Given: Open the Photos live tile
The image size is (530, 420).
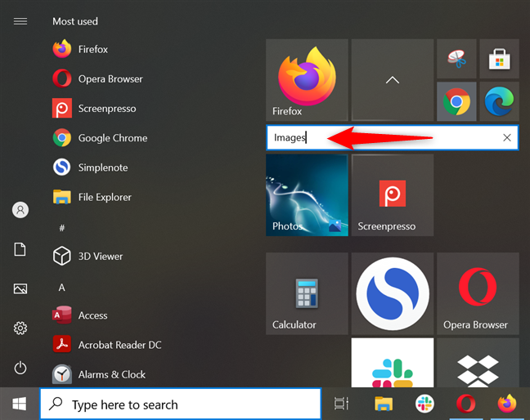Looking at the screenshot, I should [x=307, y=195].
